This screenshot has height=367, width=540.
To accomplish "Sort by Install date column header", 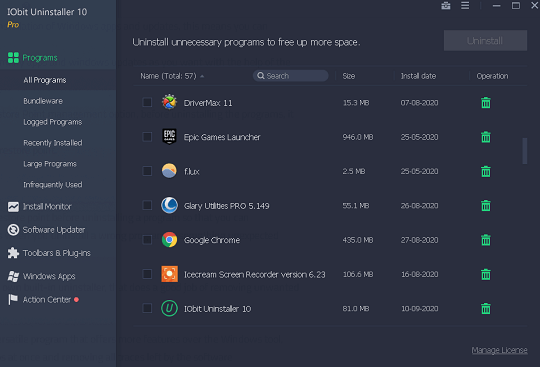I will pos(418,76).
